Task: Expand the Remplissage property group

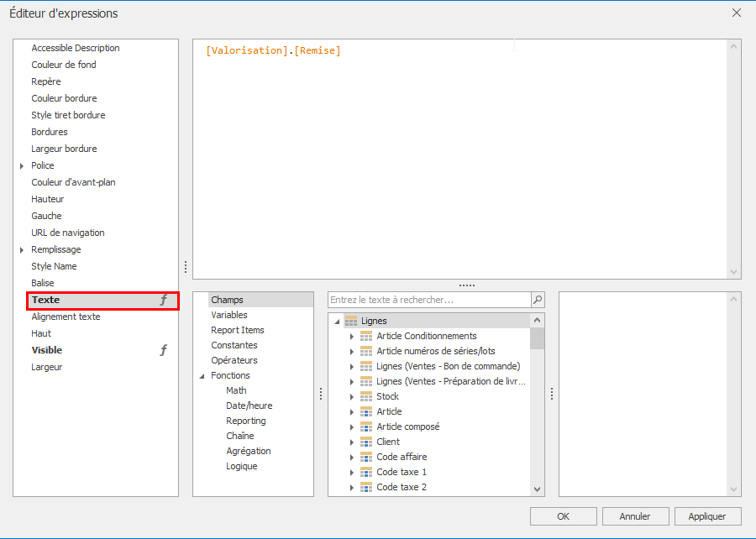Action: click(22, 250)
